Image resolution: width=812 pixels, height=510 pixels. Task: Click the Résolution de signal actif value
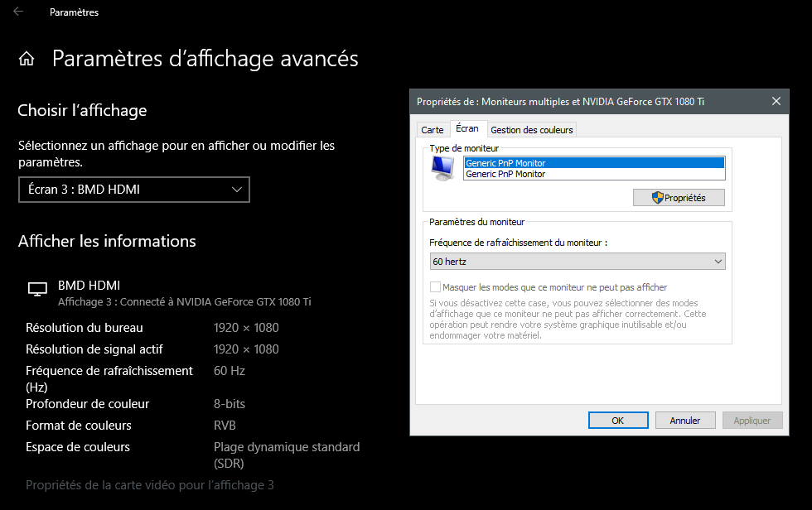pos(246,349)
